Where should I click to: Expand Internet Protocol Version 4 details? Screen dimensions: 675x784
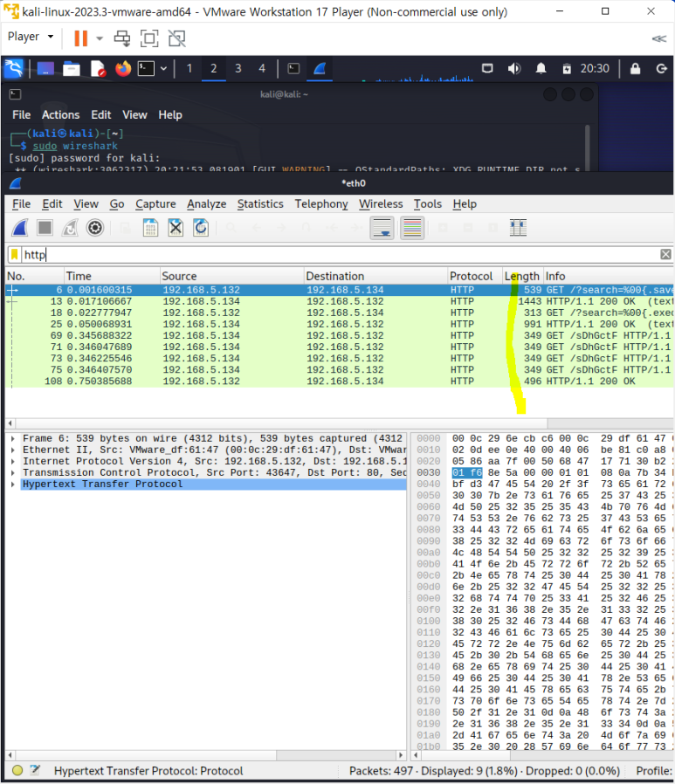click(x=12, y=462)
